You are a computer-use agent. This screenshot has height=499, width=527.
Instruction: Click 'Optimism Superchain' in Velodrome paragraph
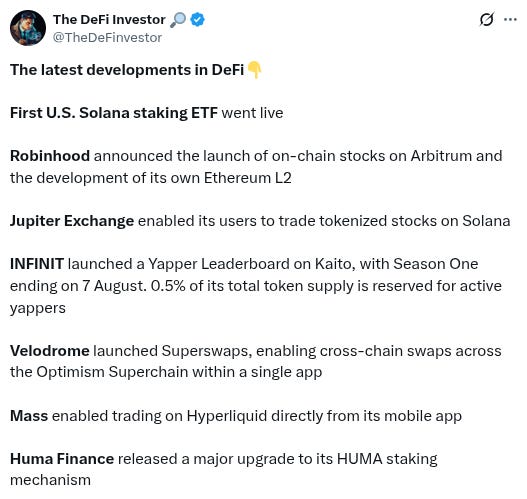coord(112,372)
